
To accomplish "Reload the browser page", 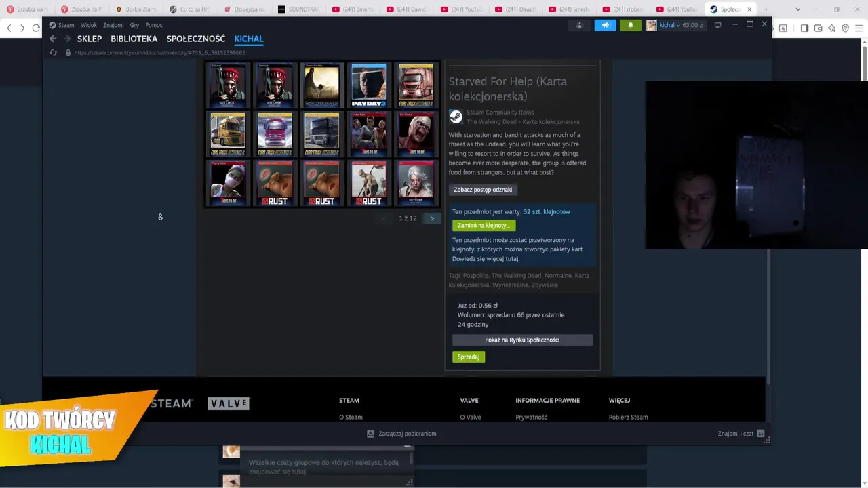I will coord(35,28).
